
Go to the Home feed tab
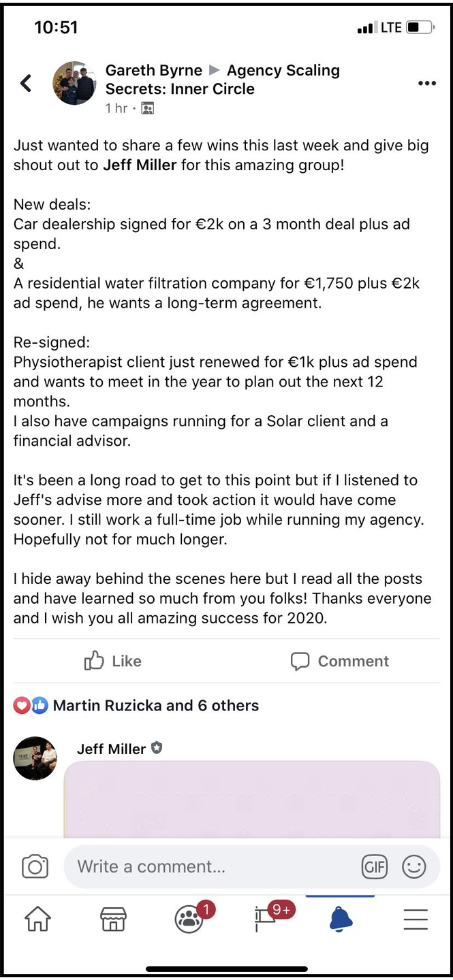point(37,919)
